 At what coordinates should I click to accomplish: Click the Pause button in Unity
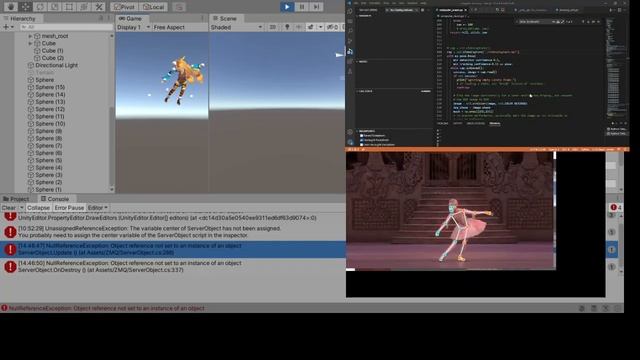302,7
